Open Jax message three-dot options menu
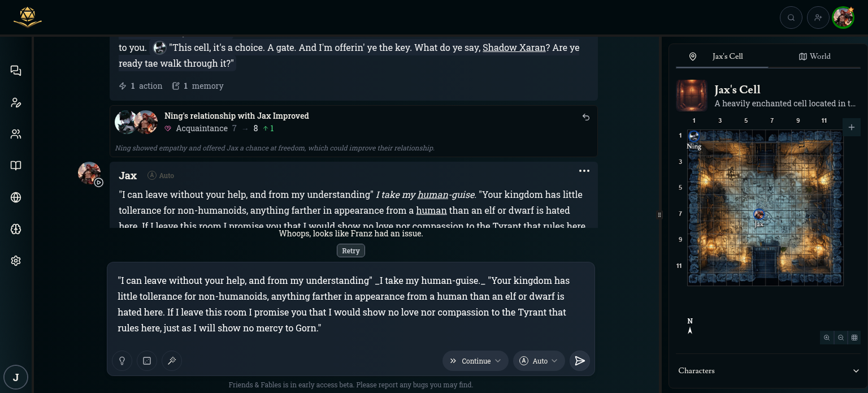The image size is (868, 393). tap(584, 171)
